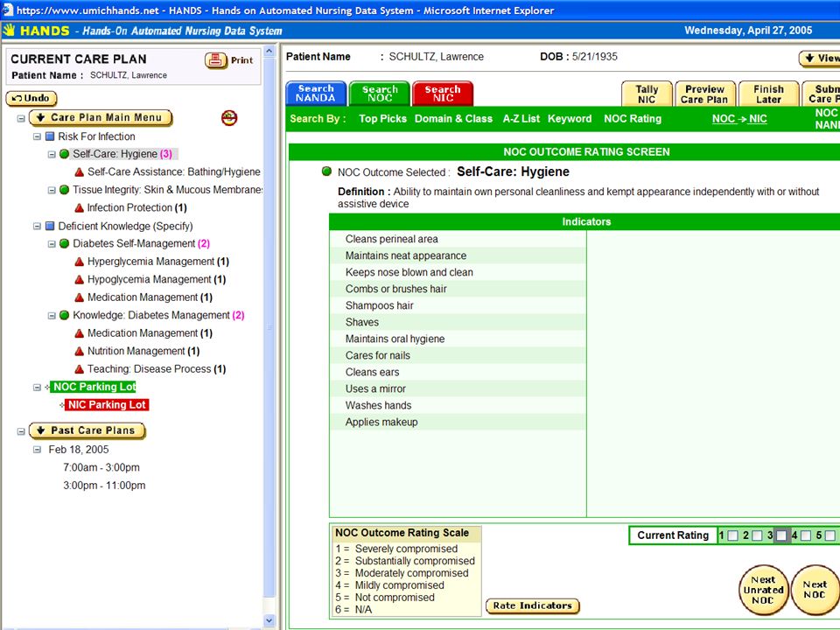Viewport: 840px width, 630px height.
Task: Collapse the NOC Parking Lot node
Action: click(37, 387)
